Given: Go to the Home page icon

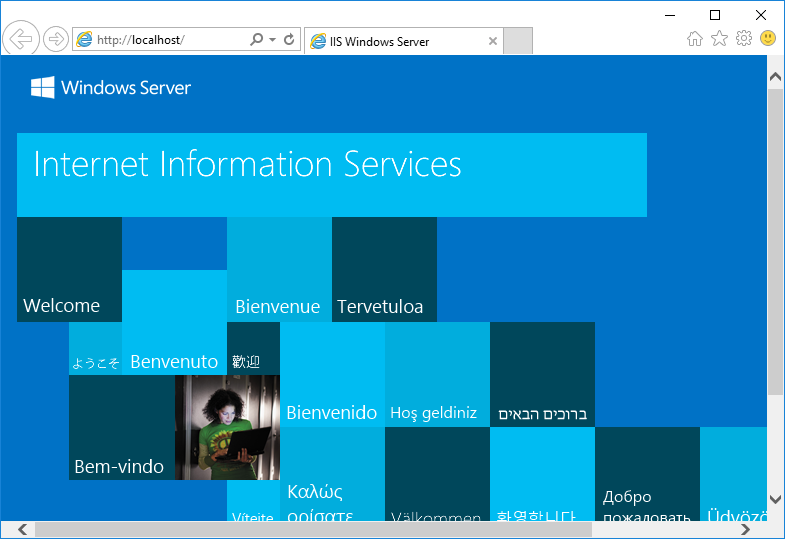Looking at the screenshot, I should point(695,39).
